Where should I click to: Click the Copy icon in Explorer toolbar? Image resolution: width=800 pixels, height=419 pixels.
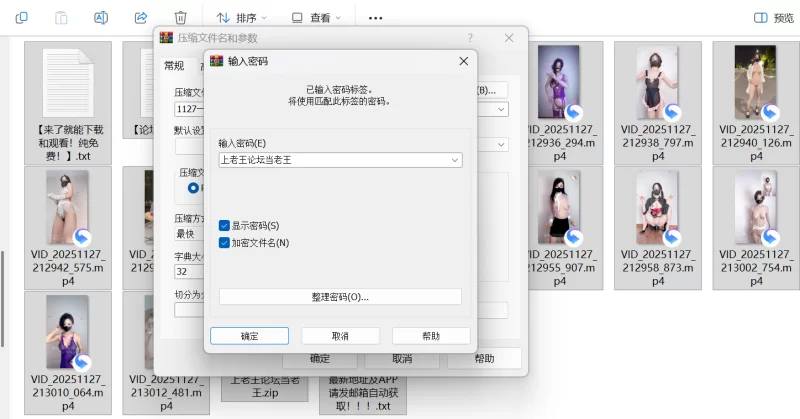[x=21, y=18]
